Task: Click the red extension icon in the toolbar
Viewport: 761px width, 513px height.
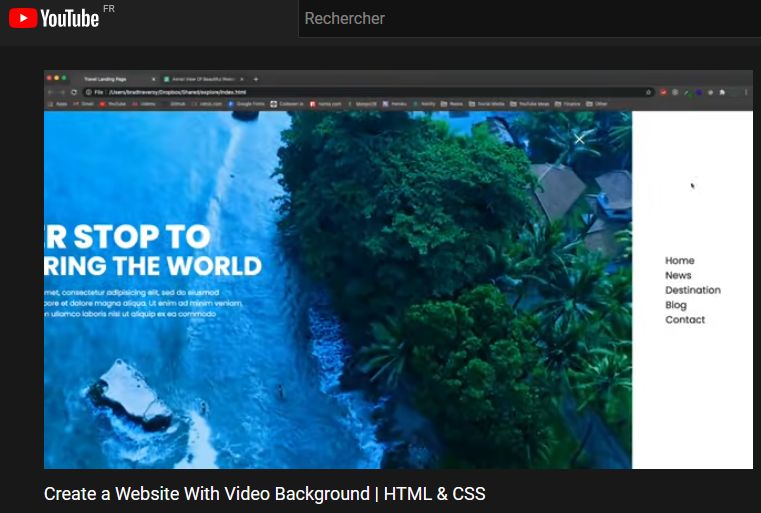Action: click(664, 91)
